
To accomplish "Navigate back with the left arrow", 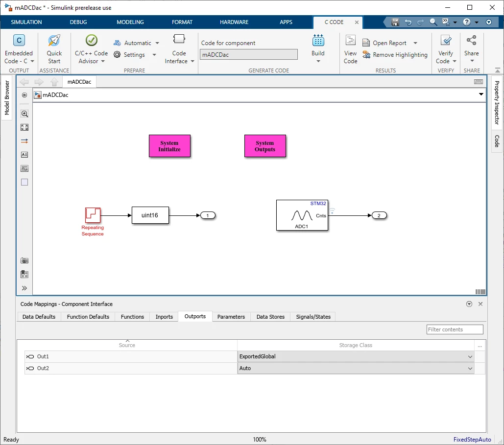I will tap(24, 82).
